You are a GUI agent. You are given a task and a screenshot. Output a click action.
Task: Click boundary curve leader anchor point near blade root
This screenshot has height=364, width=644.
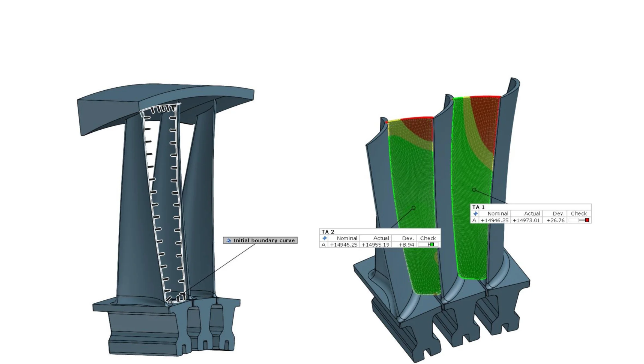[x=170, y=302]
